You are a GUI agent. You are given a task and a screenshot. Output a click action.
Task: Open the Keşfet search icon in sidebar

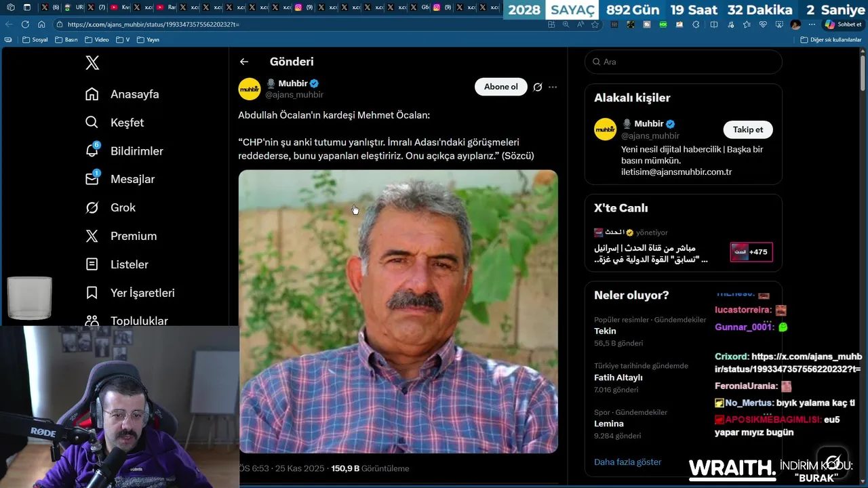point(92,123)
